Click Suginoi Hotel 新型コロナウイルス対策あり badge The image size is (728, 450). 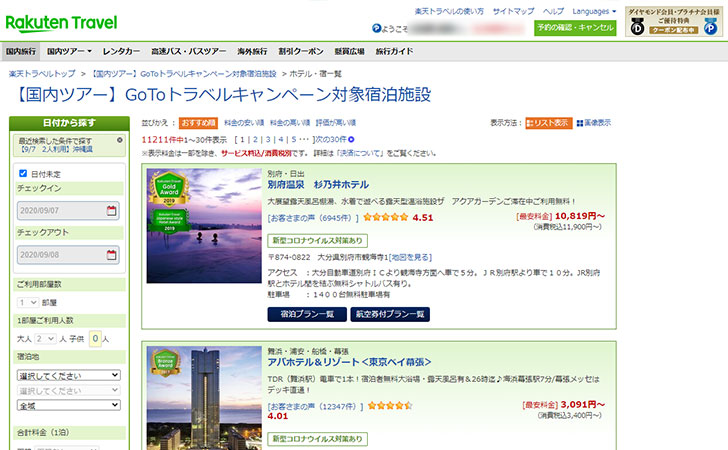click(318, 241)
